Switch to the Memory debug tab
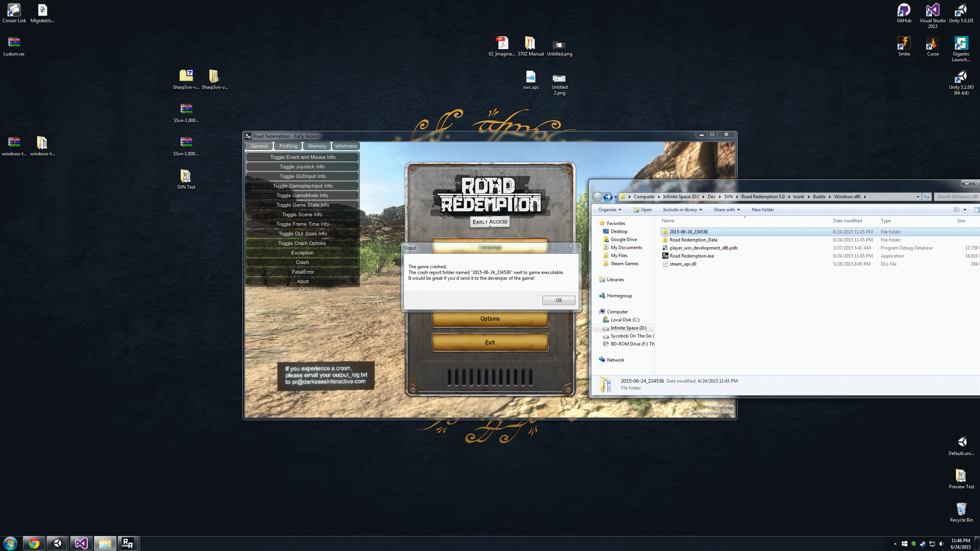The height and width of the screenshot is (551, 980). pos(317,146)
